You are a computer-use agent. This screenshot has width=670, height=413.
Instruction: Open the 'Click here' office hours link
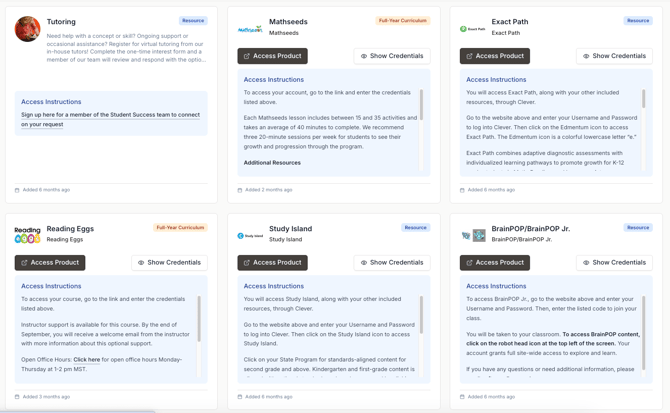86,359
